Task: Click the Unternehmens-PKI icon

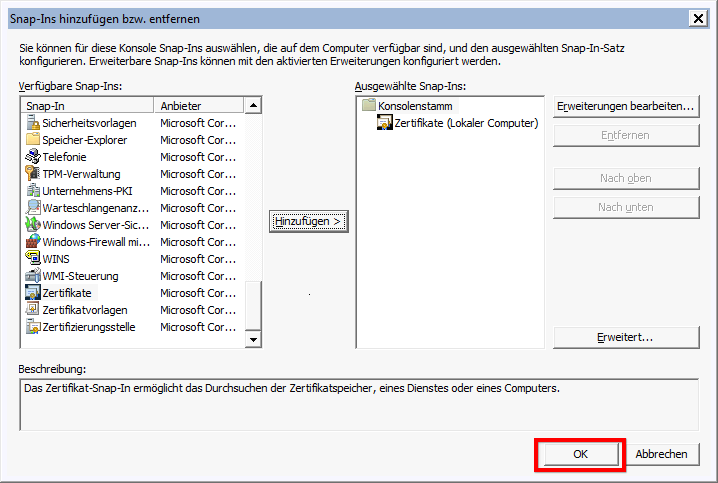Action: tap(33, 191)
